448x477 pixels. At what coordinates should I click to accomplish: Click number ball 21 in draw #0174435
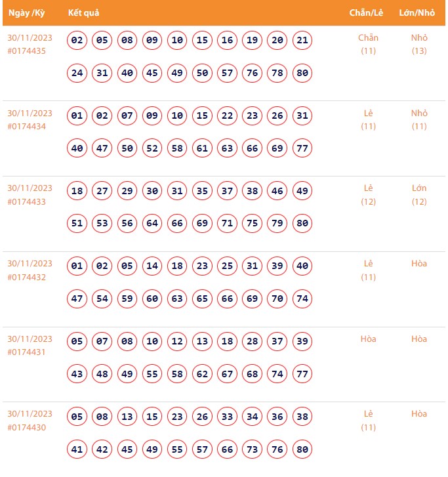[302, 40]
